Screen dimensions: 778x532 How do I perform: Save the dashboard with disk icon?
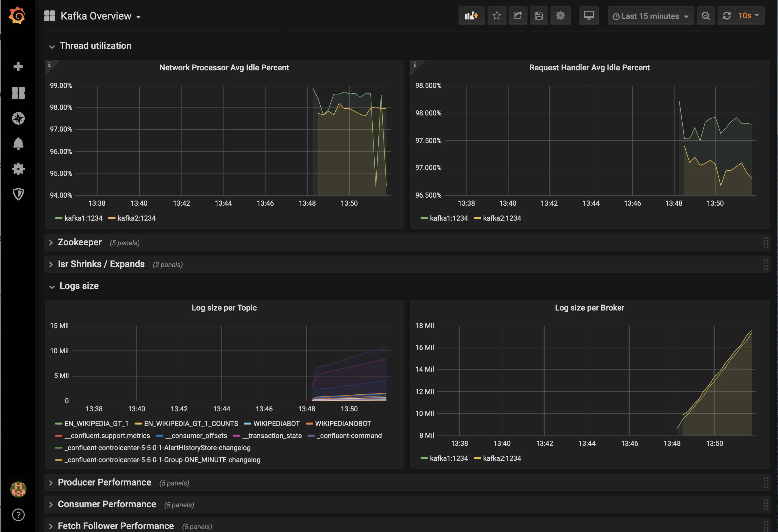pos(539,16)
